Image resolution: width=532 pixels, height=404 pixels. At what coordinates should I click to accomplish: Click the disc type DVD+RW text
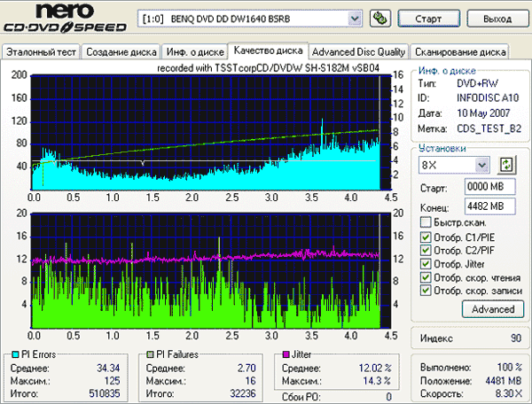tap(477, 83)
